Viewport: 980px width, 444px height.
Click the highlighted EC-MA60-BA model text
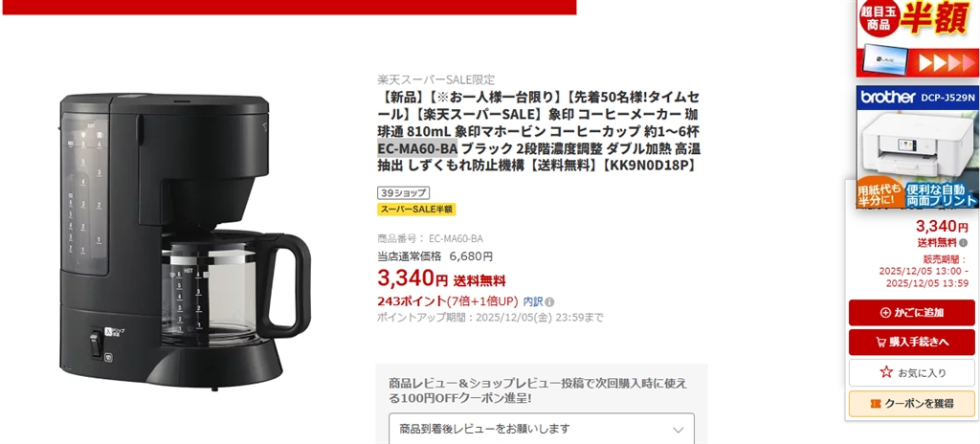click(417, 149)
